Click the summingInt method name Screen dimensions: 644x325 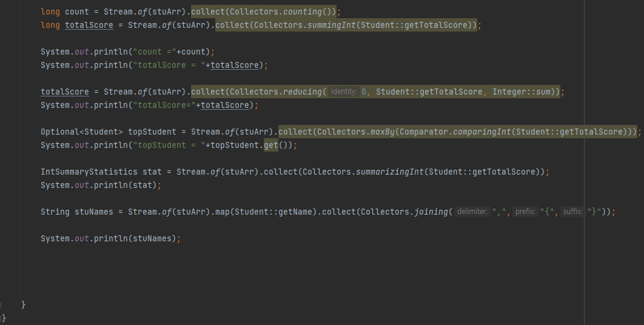tap(332, 25)
